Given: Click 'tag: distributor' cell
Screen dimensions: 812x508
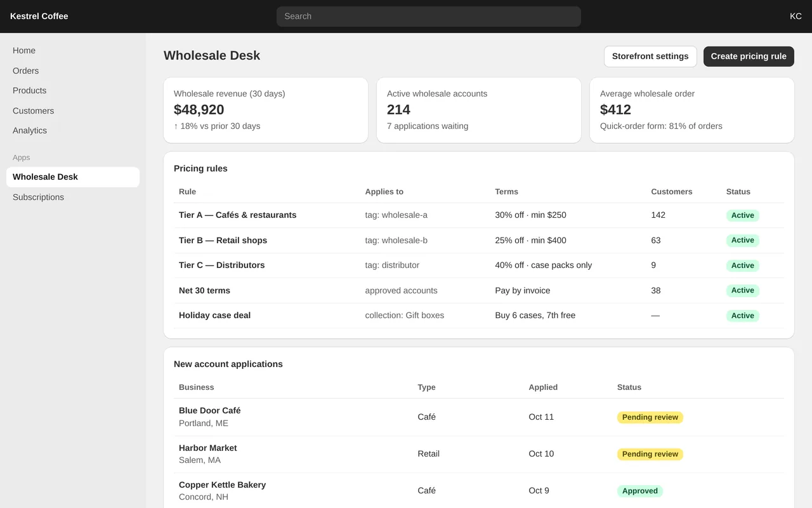Looking at the screenshot, I should coord(392,265).
